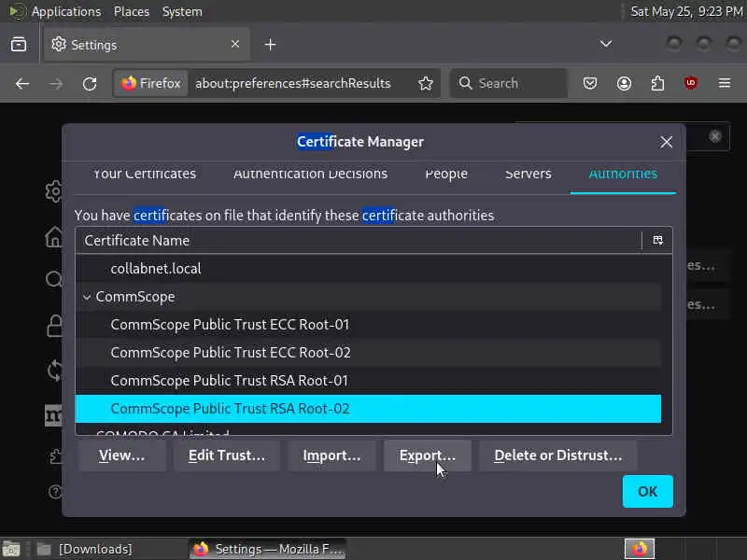The image size is (747, 560).
Task: Open the uBlock Origin shield icon
Action: click(x=690, y=83)
